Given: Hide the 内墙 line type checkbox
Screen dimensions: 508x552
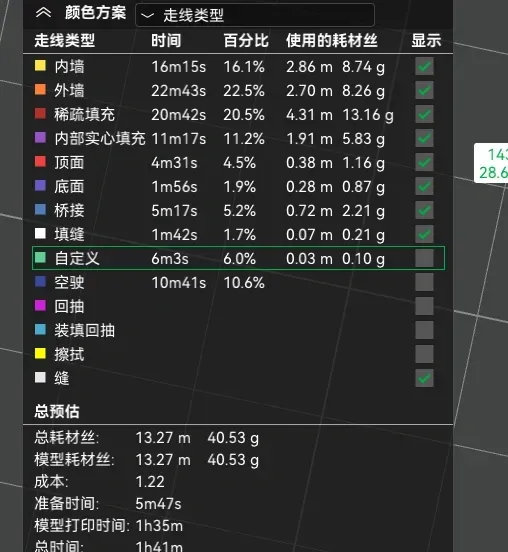Looking at the screenshot, I should pyautogui.click(x=424, y=67).
